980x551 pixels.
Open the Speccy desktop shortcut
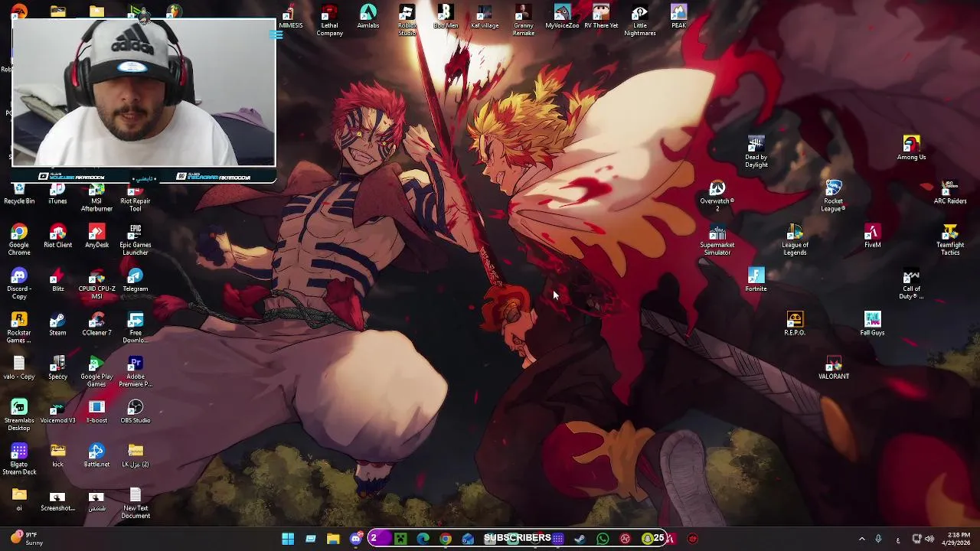tap(57, 368)
